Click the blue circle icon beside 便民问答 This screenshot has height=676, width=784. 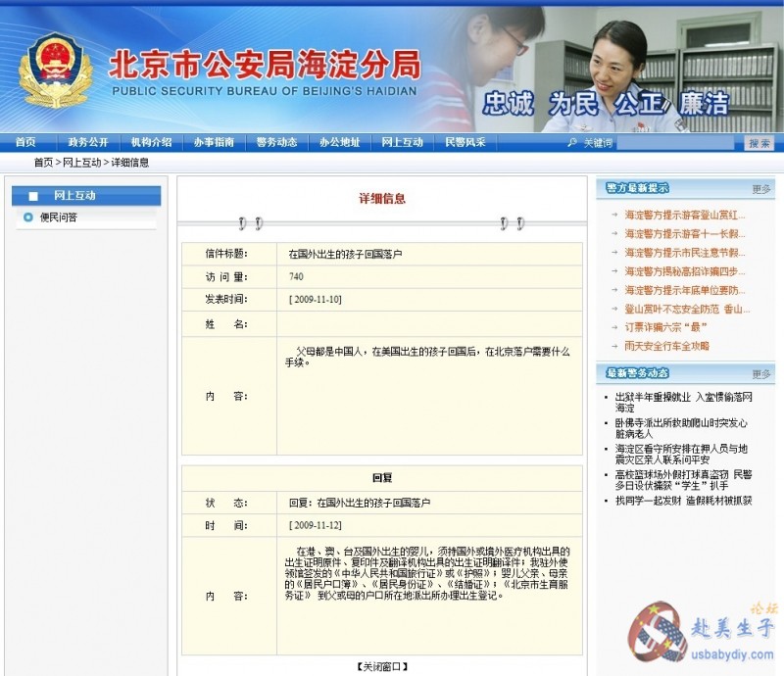coord(28,217)
